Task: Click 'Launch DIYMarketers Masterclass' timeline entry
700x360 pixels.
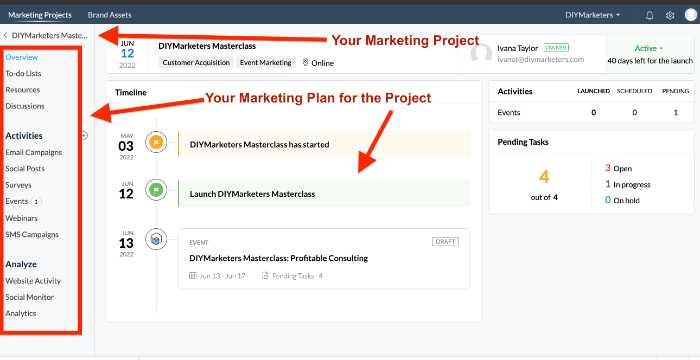Action: [324, 193]
